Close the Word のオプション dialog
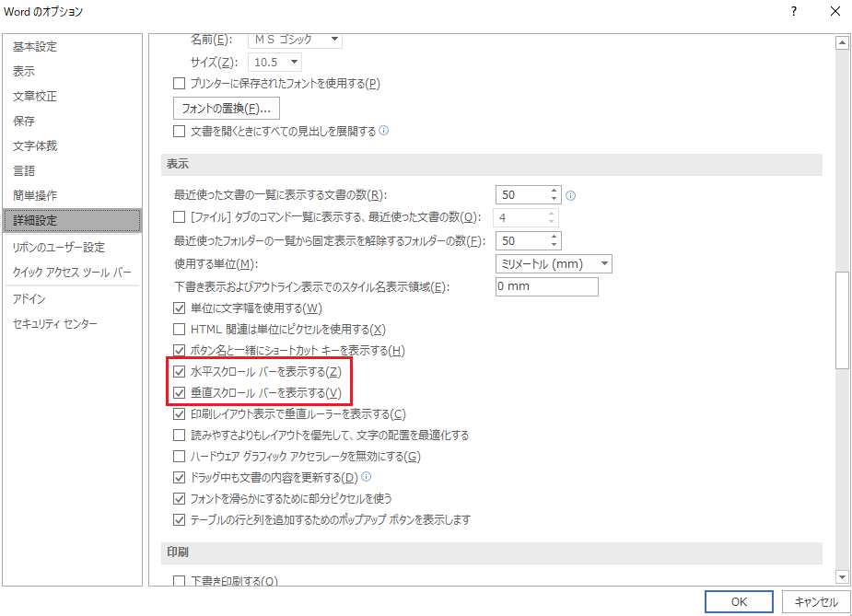The width and height of the screenshot is (852, 616). pos(835,11)
